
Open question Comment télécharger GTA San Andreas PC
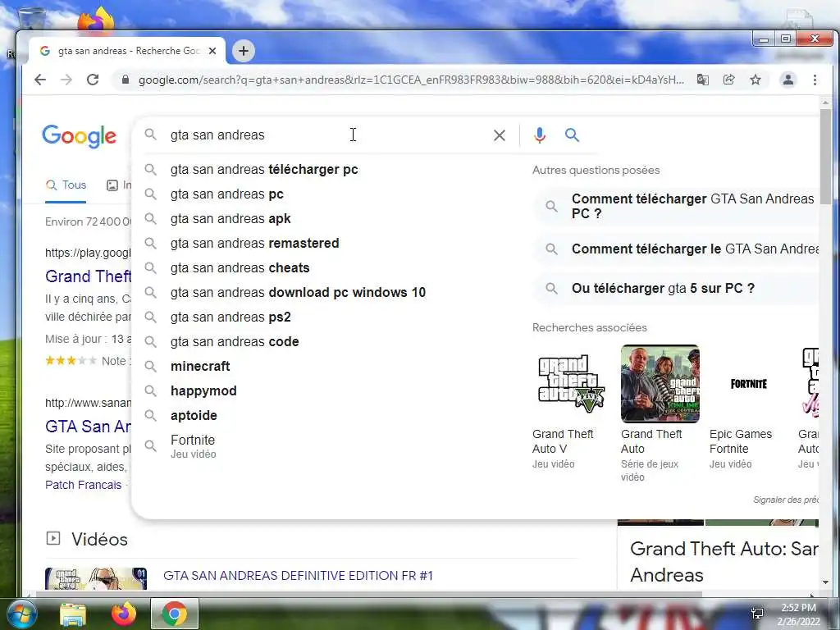[x=676, y=206]
